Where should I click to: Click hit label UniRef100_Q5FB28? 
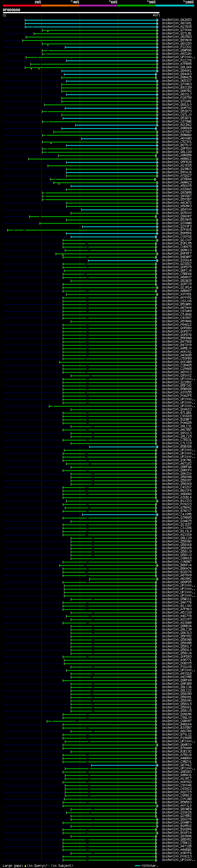point(177,162)
